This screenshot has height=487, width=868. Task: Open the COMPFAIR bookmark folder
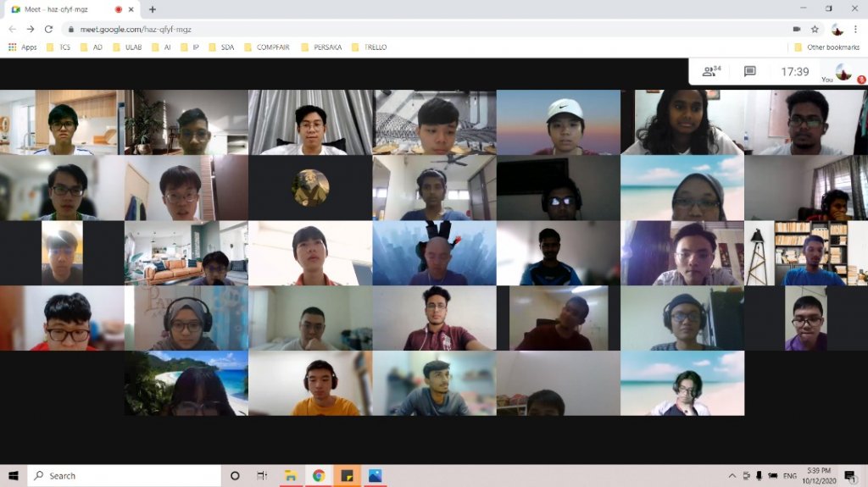[x=266, y=47]
